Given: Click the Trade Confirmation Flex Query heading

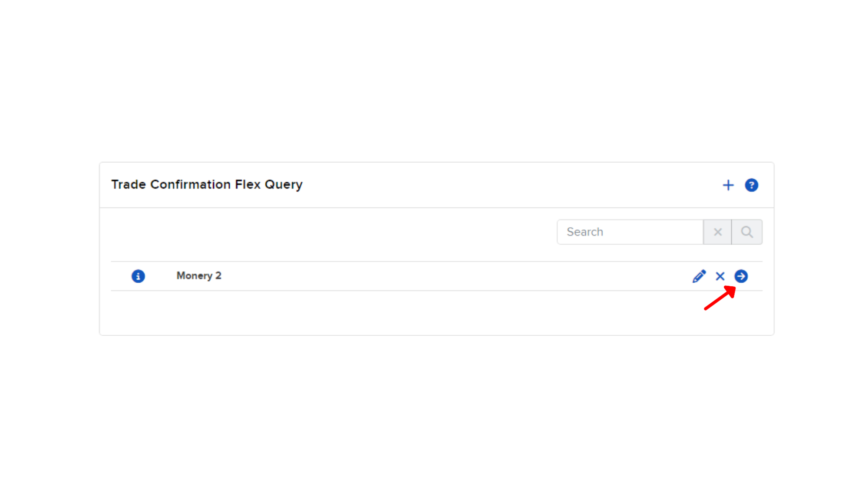Looking at the screenshot, I should click(207, 185).
